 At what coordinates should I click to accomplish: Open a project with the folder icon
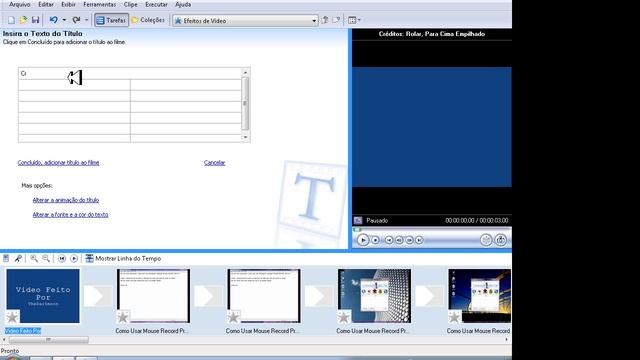pyautogui.click(x=23, y=20)
